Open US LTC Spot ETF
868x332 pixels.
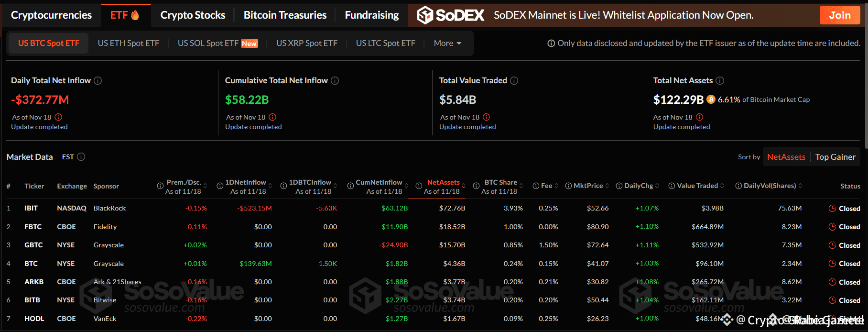(x=386, y=43)
